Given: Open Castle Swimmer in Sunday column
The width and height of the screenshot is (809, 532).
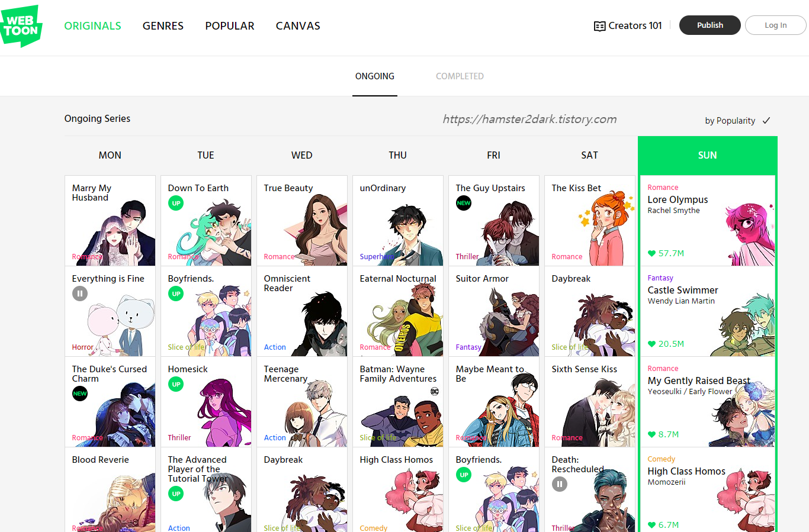Looking at the screenshot, I should pos(708,311).
